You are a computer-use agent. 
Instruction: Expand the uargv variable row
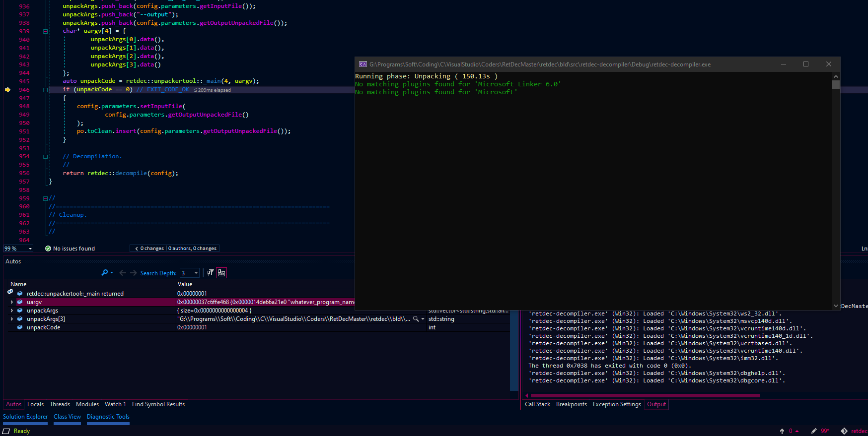[x=12, y=302]
